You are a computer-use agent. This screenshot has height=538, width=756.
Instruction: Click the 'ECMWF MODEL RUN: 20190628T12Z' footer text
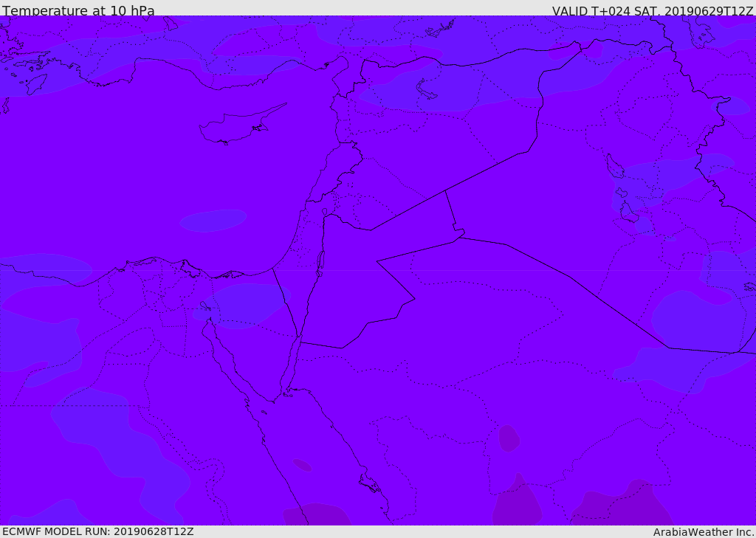pos(98,531)
